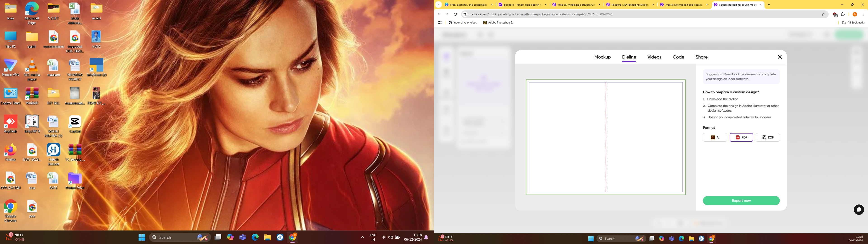The image size is (868, 244).
Task: Select AI dieline export format
Action: click(715, 138)
